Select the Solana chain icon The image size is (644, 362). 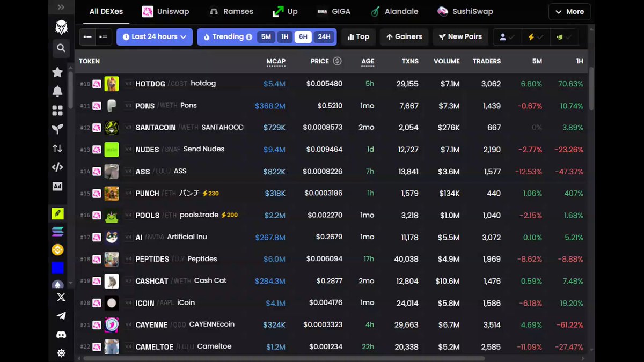tap(57, 232)
